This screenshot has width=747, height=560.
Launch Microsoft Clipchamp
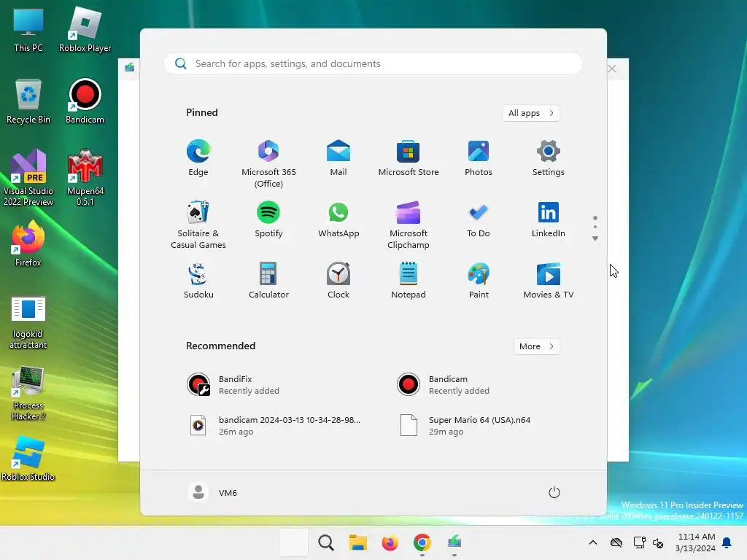click(409, 225)
